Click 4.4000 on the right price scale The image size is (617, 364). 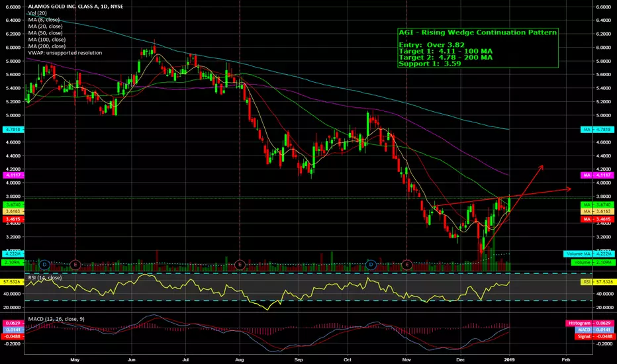[x=603, y=156]
